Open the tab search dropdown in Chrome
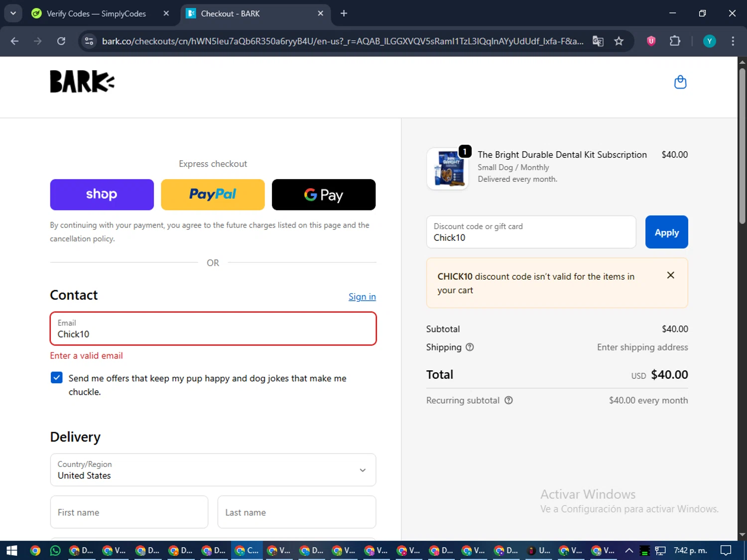 coord(13,13)
